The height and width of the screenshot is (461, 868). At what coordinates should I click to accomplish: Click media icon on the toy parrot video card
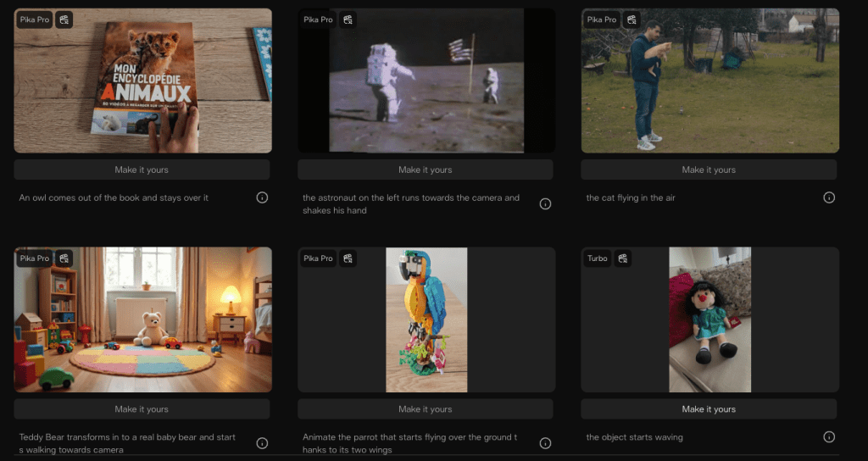[348, 258]
